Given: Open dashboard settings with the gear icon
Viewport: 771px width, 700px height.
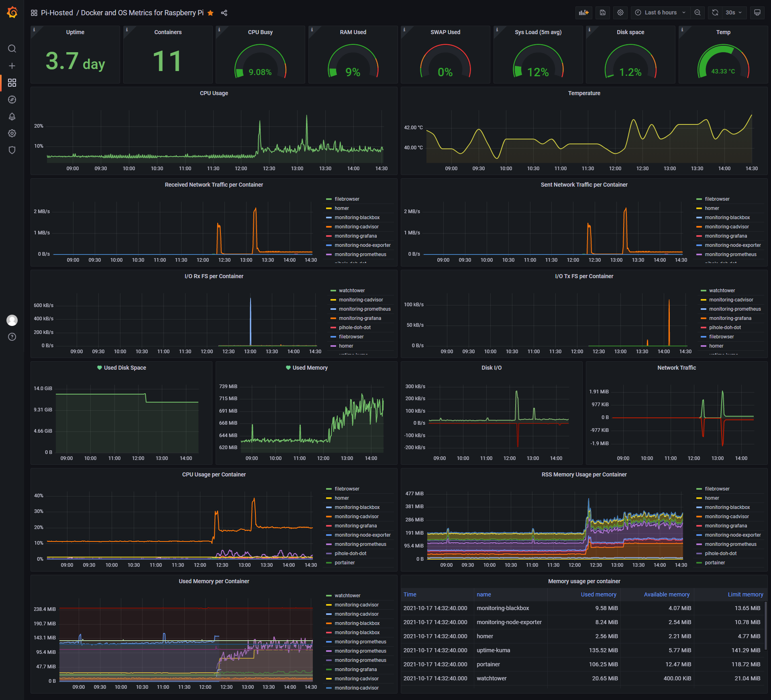Looking at the screenshot, I should [620, 12].
